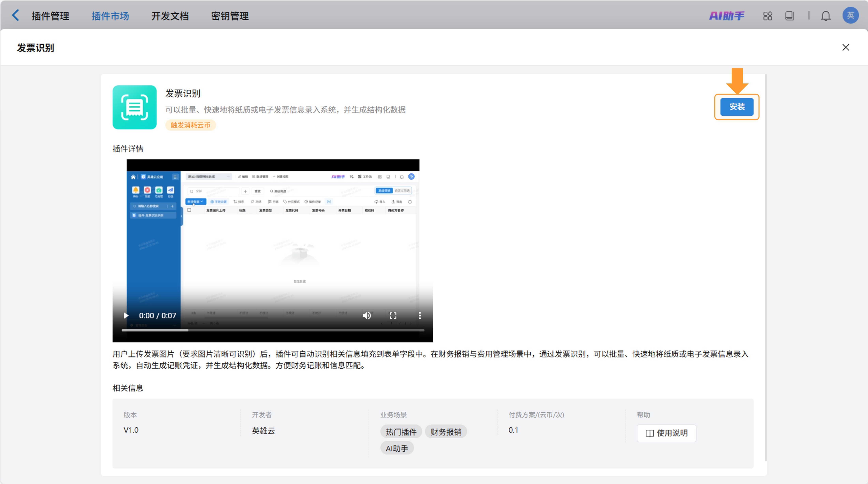Click the 热门插件 tag
The image size is (868, 484).
401,432
